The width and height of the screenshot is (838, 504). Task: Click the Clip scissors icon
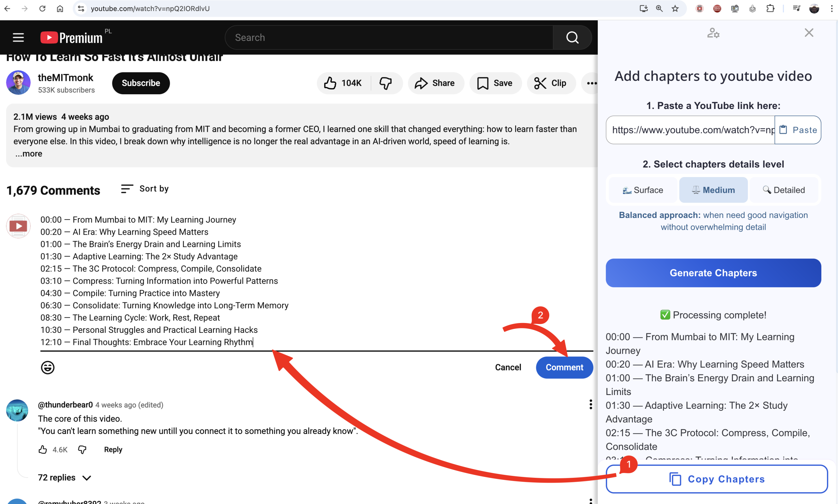(x=540, y=83)
